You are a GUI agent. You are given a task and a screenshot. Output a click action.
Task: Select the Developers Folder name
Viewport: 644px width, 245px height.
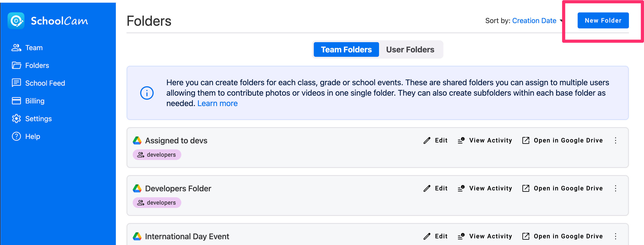(x=178, y=188)
